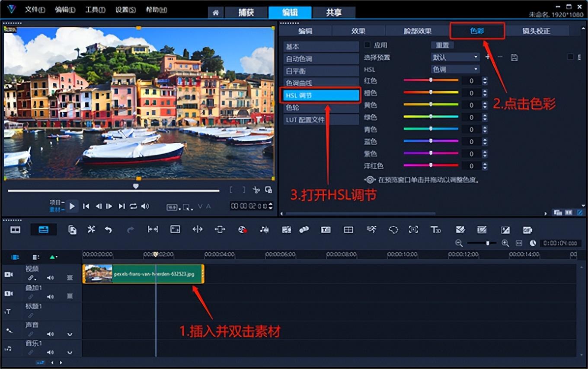
Task: Select the LUT 配置文件 section
Action: click(x=321, y=119)
